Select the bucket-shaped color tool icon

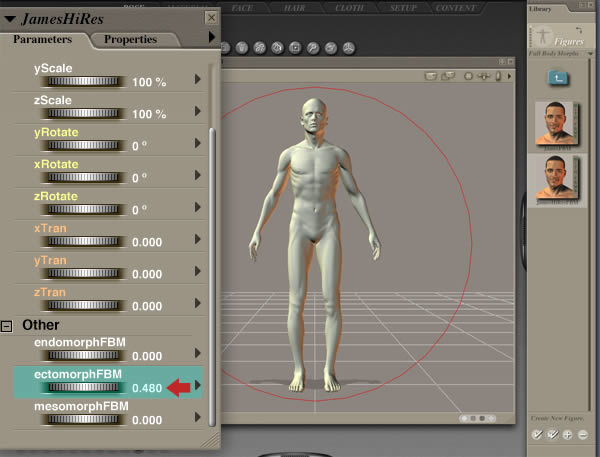point(241,48)
